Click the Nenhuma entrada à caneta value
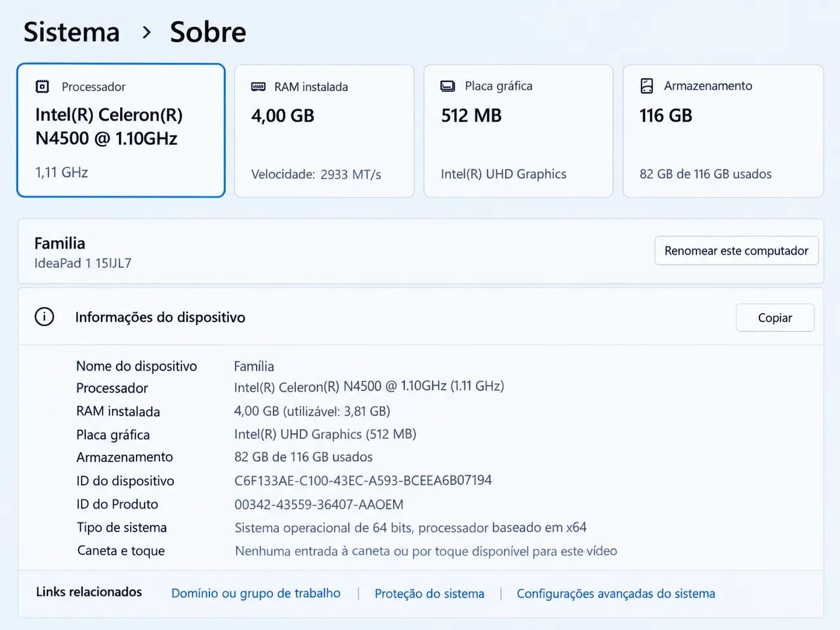This screenshot has height=630, width=840. point(426,551)
